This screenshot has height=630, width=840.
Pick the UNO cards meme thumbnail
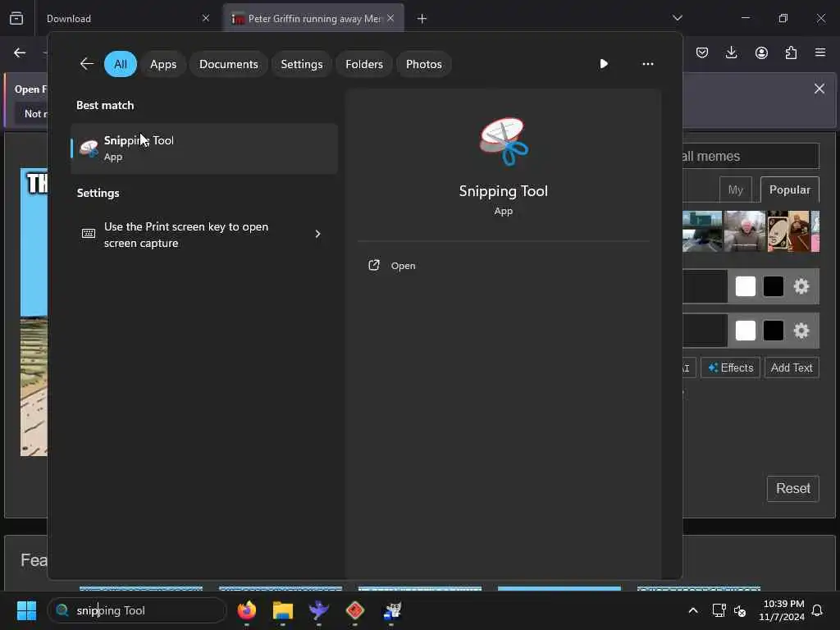pyautogui.click(x=788, y=231)
